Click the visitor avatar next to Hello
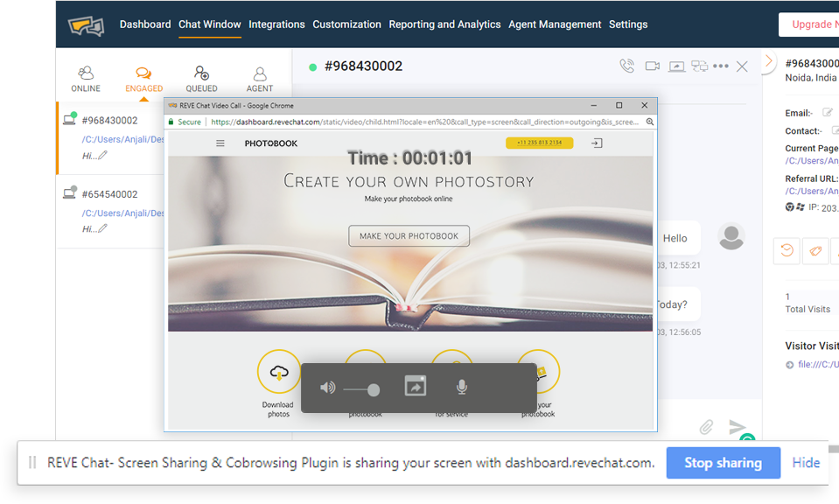839x504 pixels. [731, 236]
